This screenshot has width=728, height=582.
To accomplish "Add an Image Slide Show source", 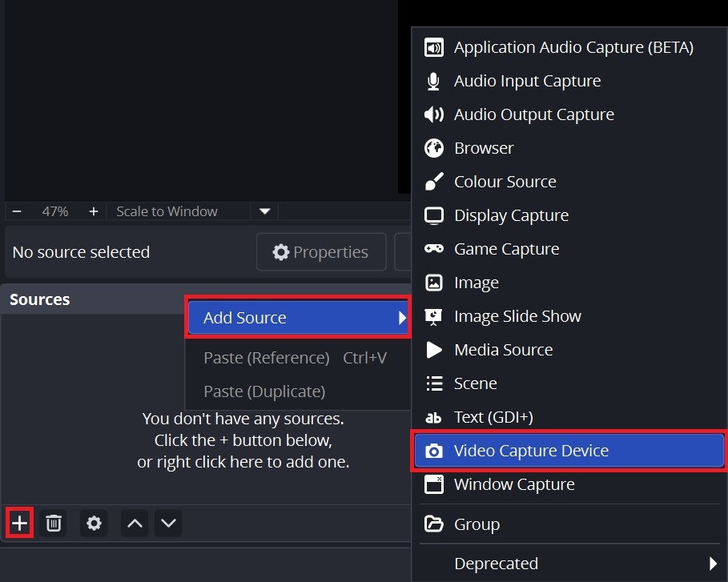I will pyautogui.click(x=517, y=316).
